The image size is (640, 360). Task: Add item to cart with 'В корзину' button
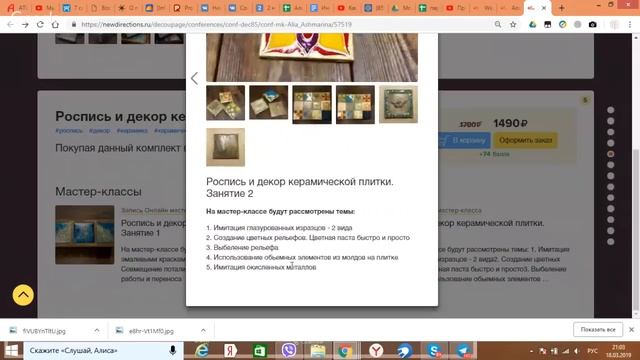(x=464, y=140)
